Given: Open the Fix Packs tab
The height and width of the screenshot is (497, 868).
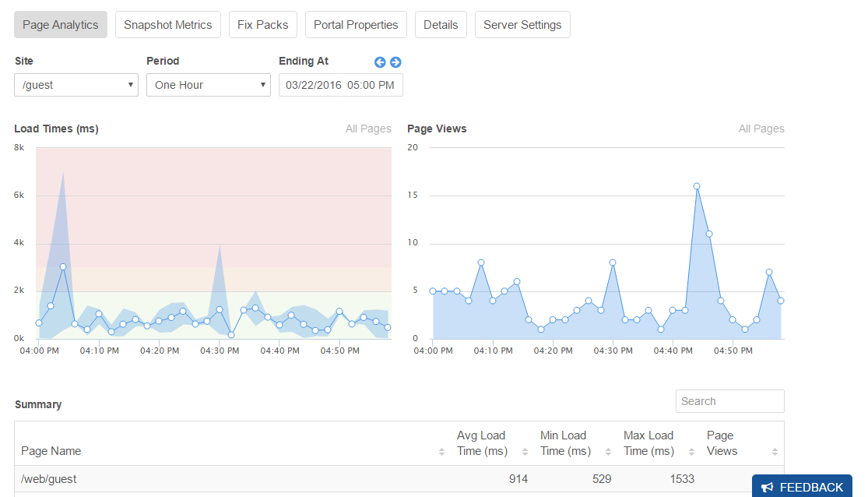Looking at the screenshot, I should coord(263,25).
